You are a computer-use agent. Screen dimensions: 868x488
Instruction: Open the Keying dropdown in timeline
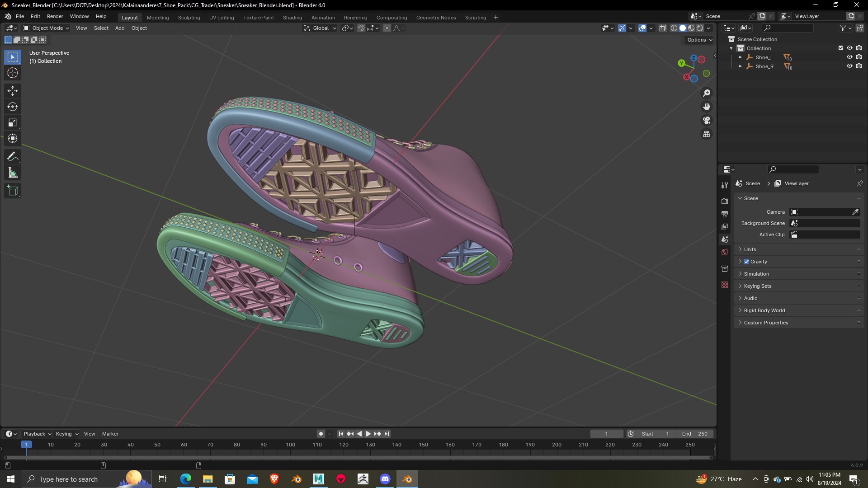point(66,434)
